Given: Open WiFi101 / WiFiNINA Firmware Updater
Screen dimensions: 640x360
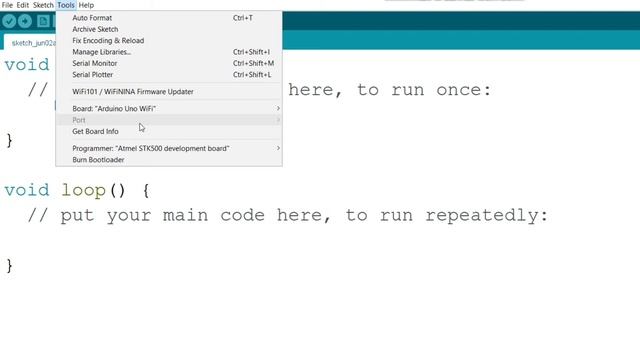Looking at the screenshot, I should (169, 92).
